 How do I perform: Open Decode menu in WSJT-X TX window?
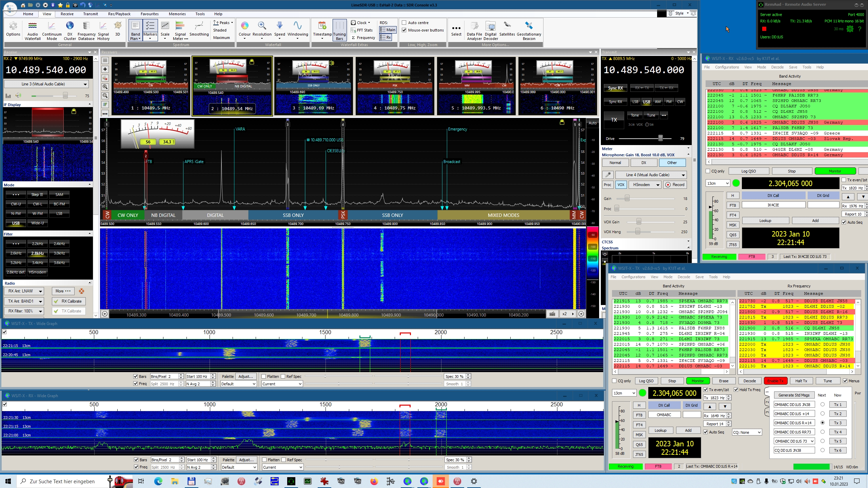684,277
